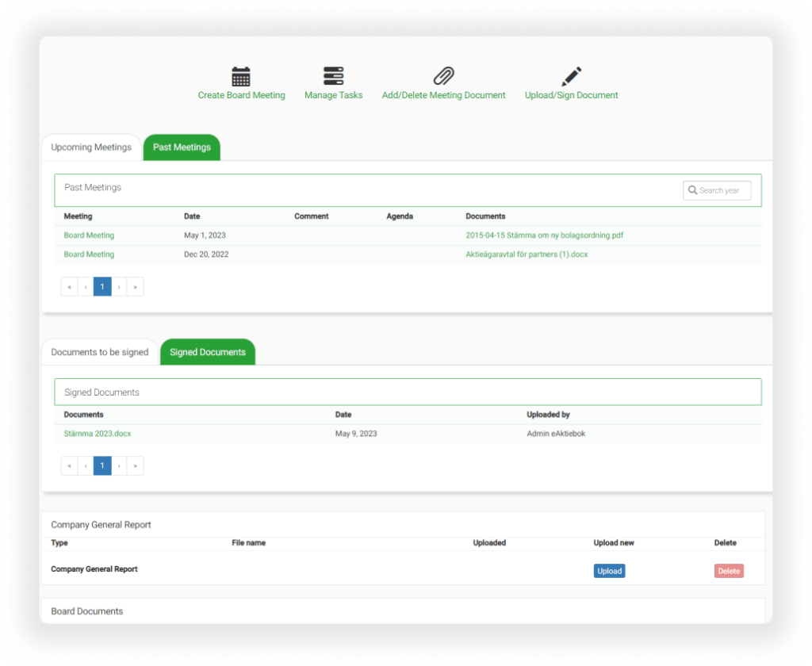Click the paperclip meeting document icon
The height and width of the screenshot is (666, 812).
pos(444,75)
